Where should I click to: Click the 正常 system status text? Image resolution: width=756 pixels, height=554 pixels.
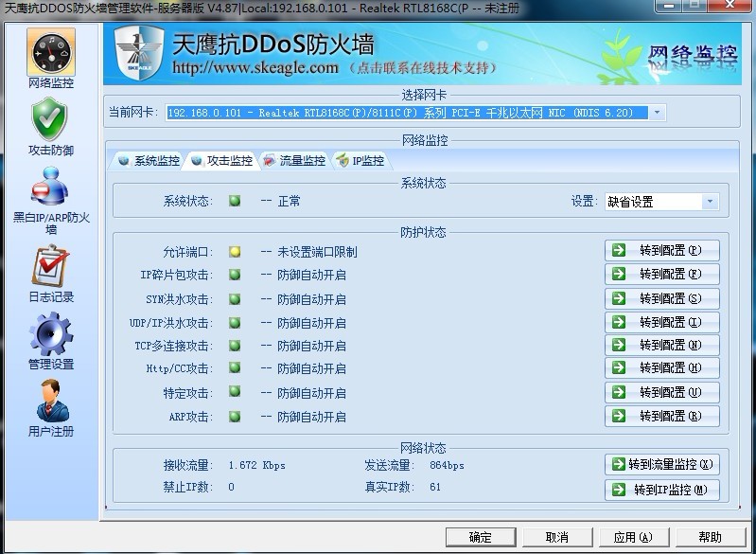tap(290, 201)
